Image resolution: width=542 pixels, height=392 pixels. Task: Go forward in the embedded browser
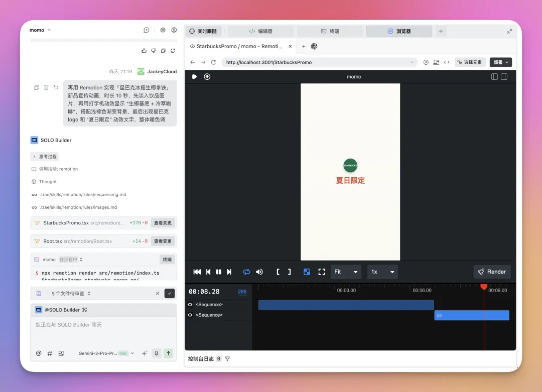tap(203, 62)
